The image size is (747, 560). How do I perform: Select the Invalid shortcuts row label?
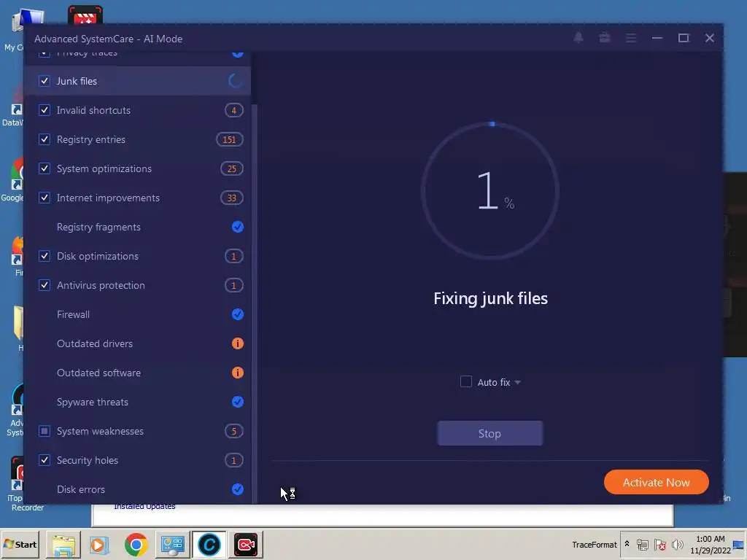tap(93, 110)
